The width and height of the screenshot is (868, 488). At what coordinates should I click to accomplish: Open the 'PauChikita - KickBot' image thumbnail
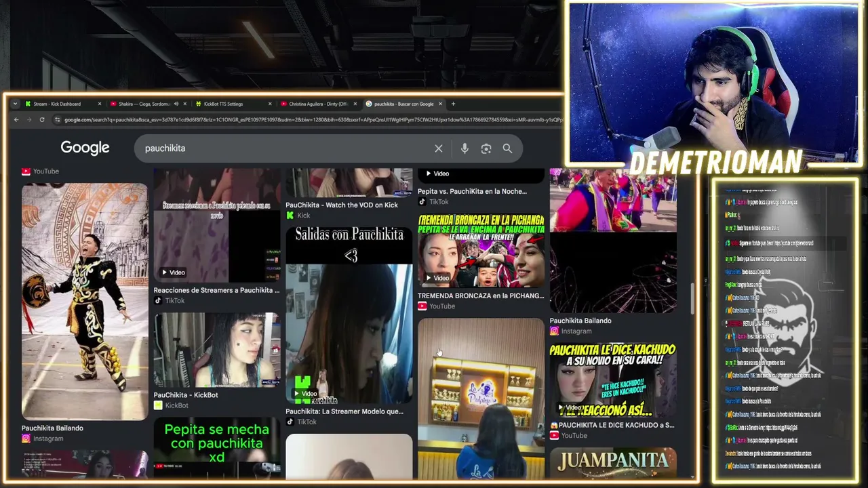(217, 350)
